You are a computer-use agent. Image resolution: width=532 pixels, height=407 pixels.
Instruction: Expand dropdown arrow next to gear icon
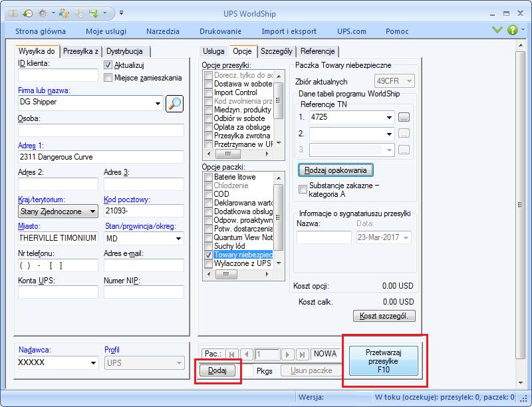(x=53, y=13)
